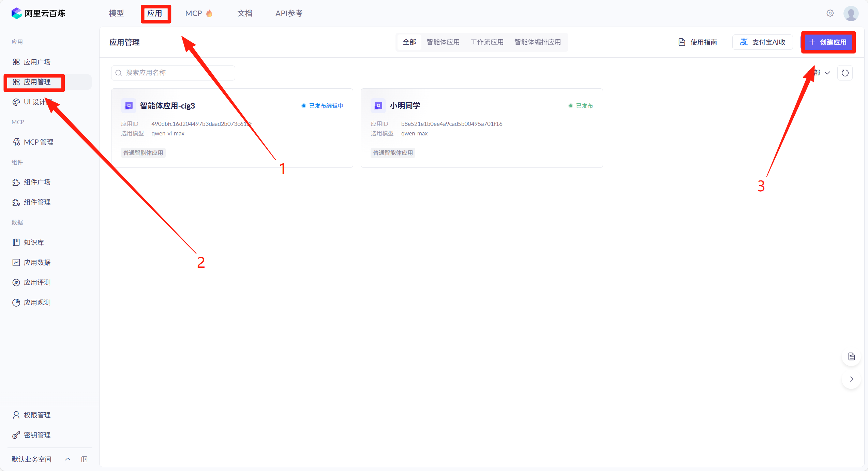The image size is (868, 471).
Task: Open the 使用指南 link
Action: [x=698, y=42]
